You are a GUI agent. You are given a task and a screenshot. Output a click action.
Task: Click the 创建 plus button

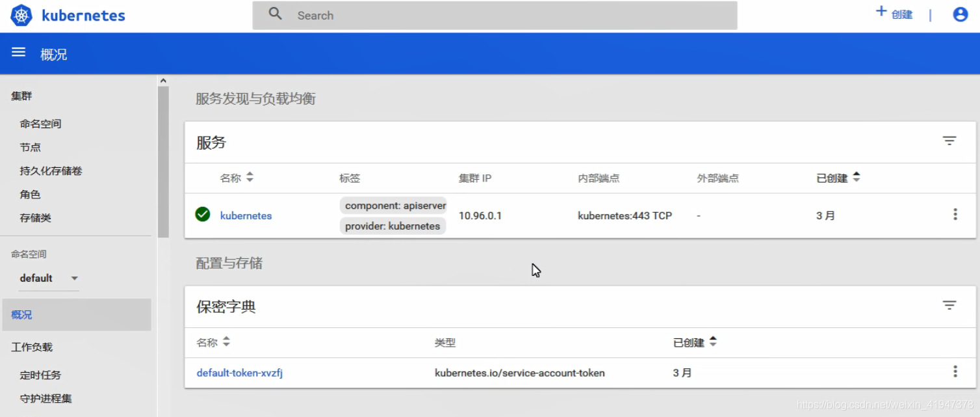894,13
